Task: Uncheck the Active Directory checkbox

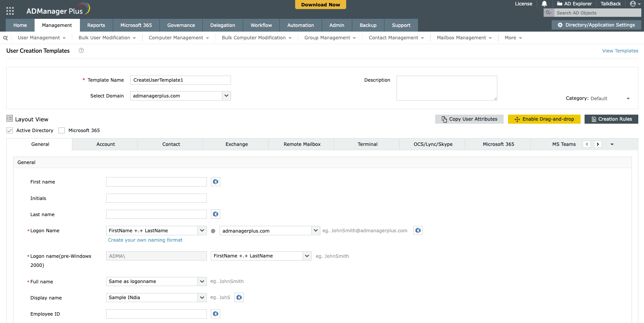Action: pos(9,130)
